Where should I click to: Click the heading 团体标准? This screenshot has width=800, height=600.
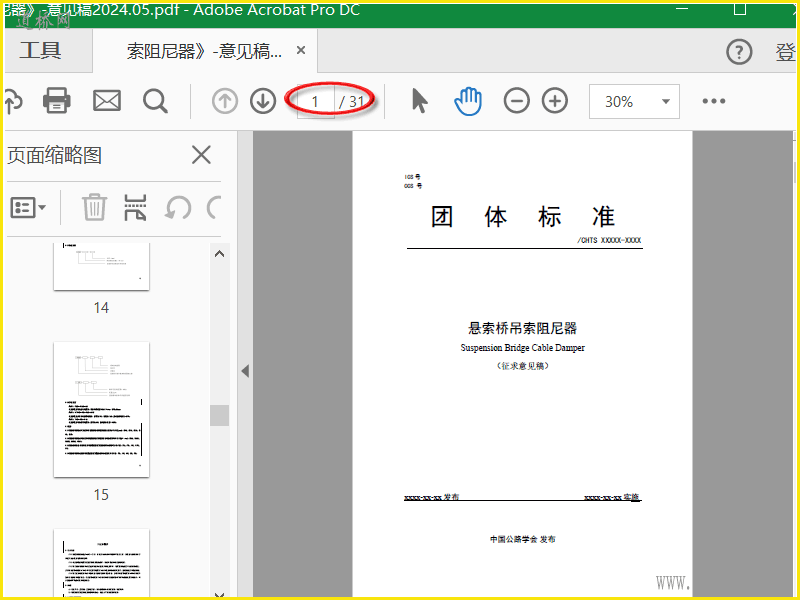(523, 217)
